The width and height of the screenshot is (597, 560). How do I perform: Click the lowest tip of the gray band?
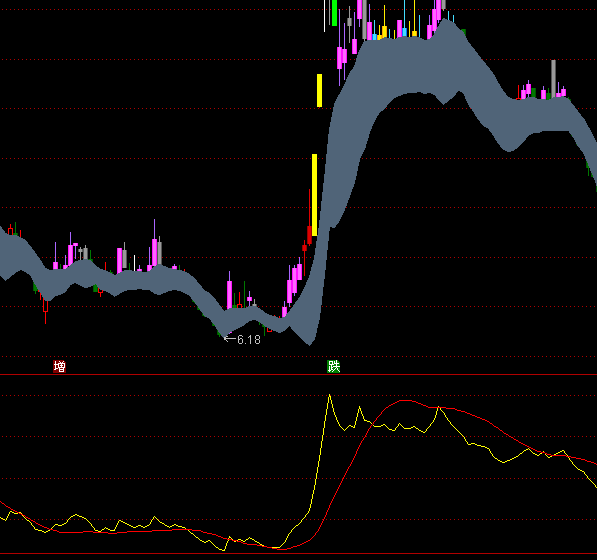coord(310,344)
